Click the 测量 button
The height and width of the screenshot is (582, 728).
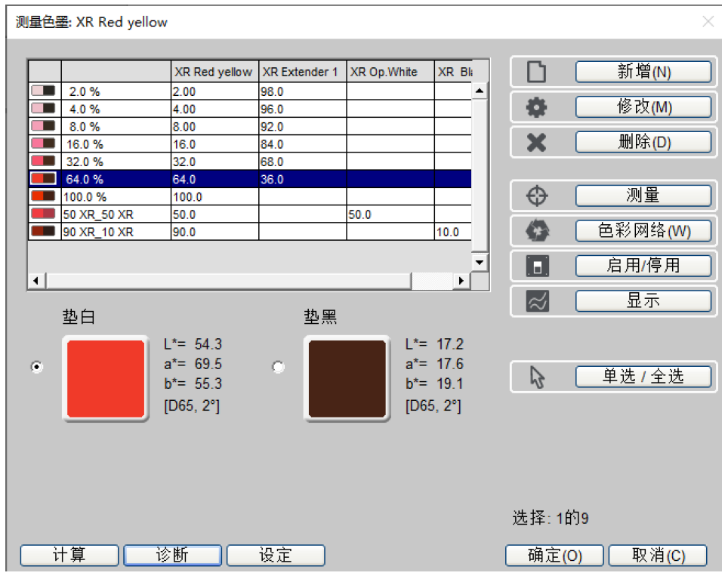click(643, 196)
